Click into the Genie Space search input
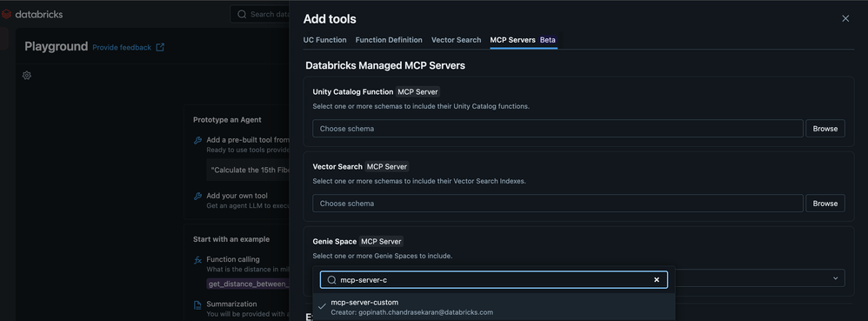 494,280
